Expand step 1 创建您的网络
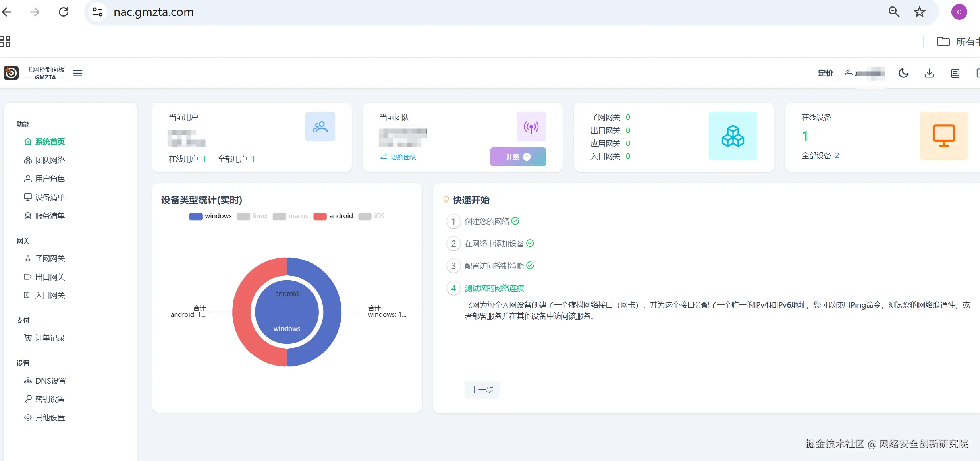This screenshot has height=461, width=980. 487,221
